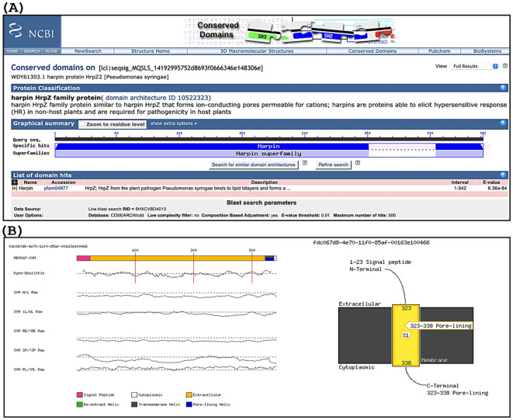513x420 pixels.
Task: Click Cytoplasmic white legend swatch
Action: coord(134,395)
